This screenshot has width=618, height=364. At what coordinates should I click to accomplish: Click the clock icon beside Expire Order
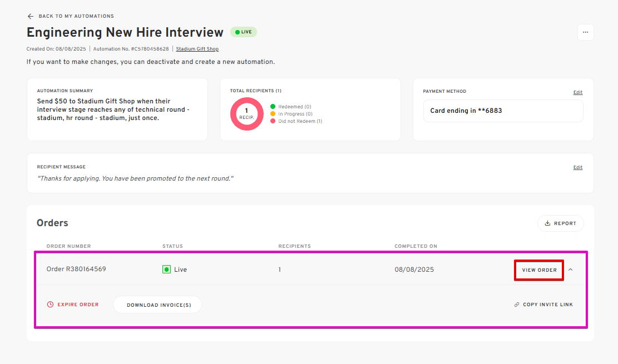(x=50, y=305)
